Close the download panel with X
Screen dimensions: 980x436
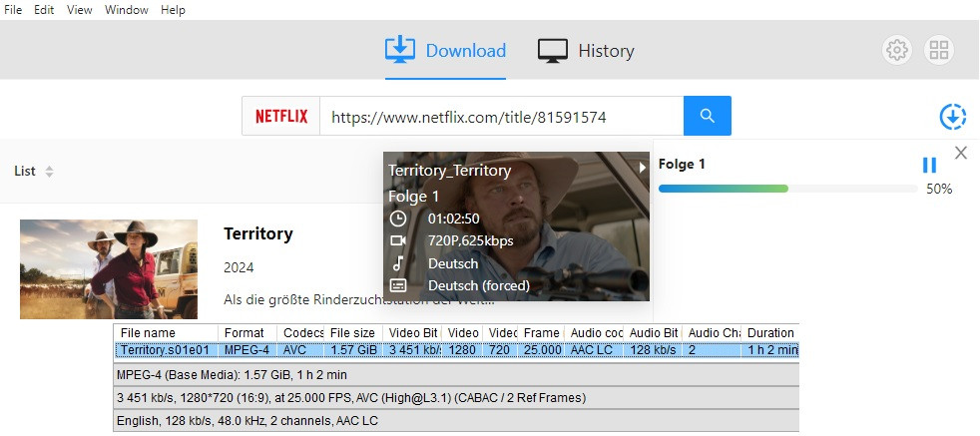click(x=961, y=153)
